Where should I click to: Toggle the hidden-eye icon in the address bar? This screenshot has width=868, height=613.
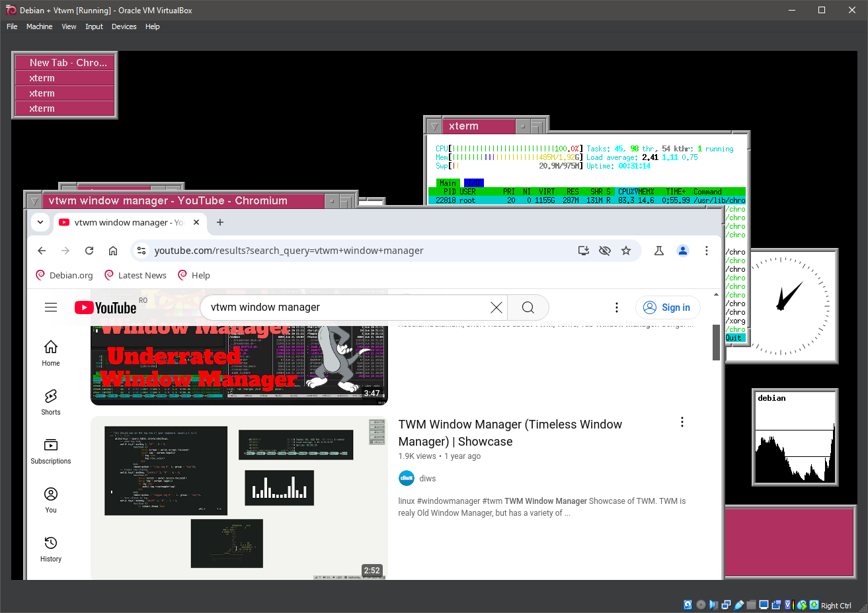pyautogui.click(x=604, y=251)
